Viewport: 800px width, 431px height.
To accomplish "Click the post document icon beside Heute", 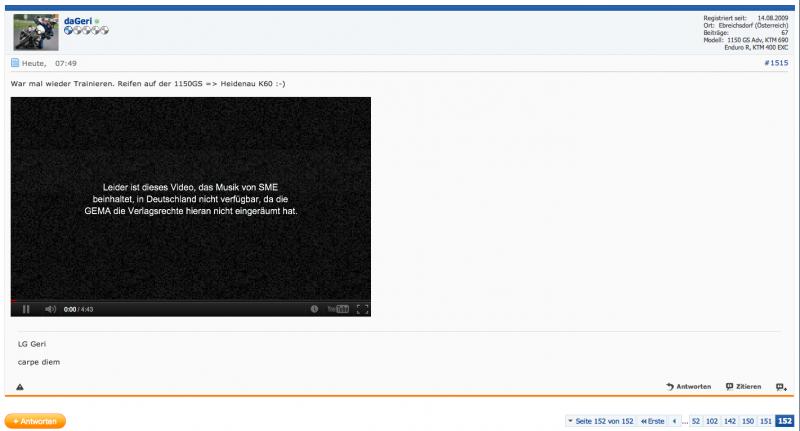I will pos(16,63).
